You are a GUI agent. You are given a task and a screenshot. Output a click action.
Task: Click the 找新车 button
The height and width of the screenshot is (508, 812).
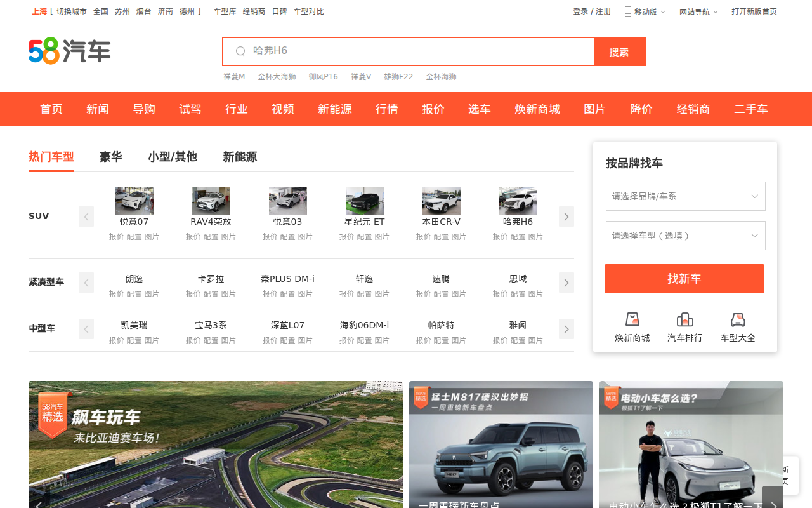point(684,279)
